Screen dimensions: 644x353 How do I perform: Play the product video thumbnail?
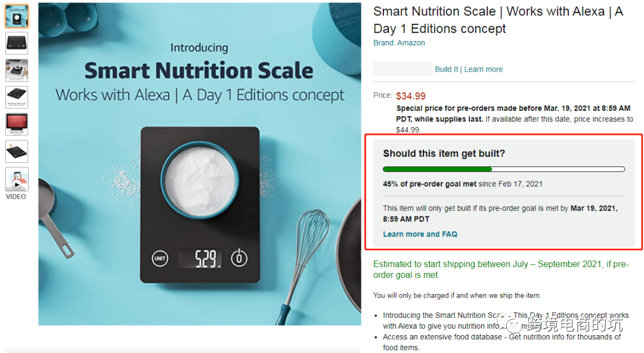coord(17,179)
